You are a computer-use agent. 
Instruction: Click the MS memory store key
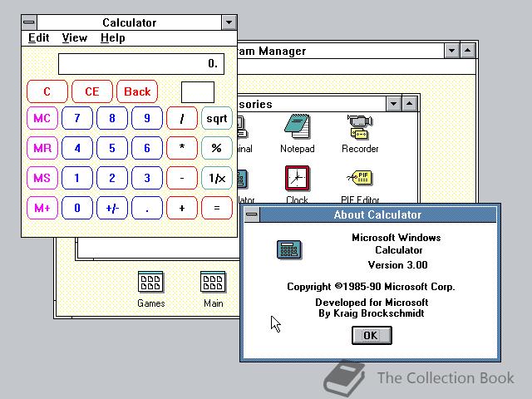[x=42, y=178]
